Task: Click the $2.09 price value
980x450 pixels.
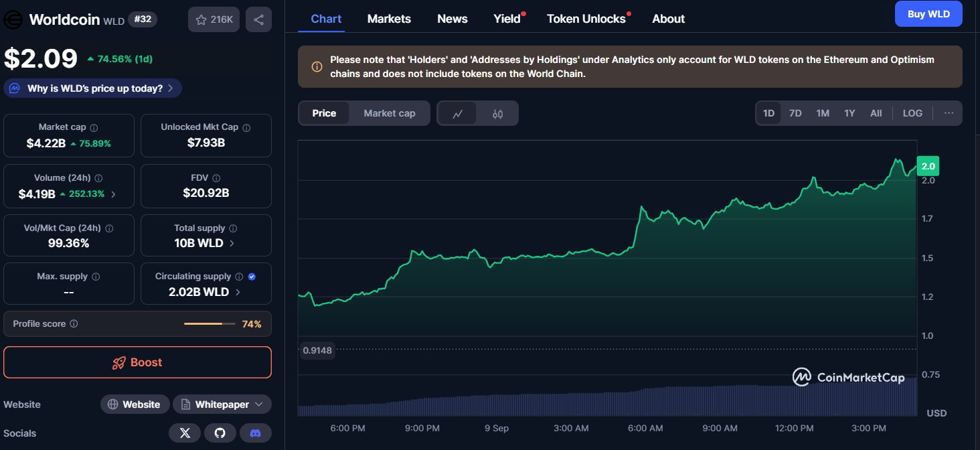Action: pos(41,59)
